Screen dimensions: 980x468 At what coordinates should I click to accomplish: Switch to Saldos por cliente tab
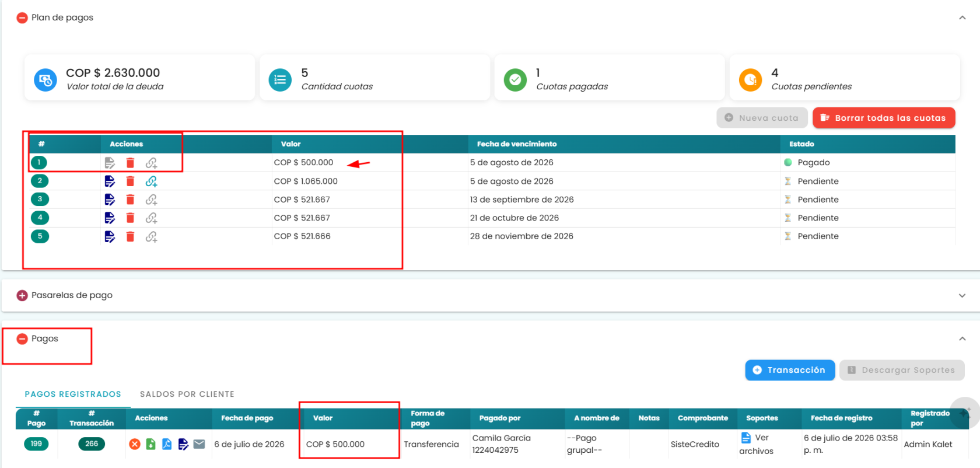(x=187, y=394)
